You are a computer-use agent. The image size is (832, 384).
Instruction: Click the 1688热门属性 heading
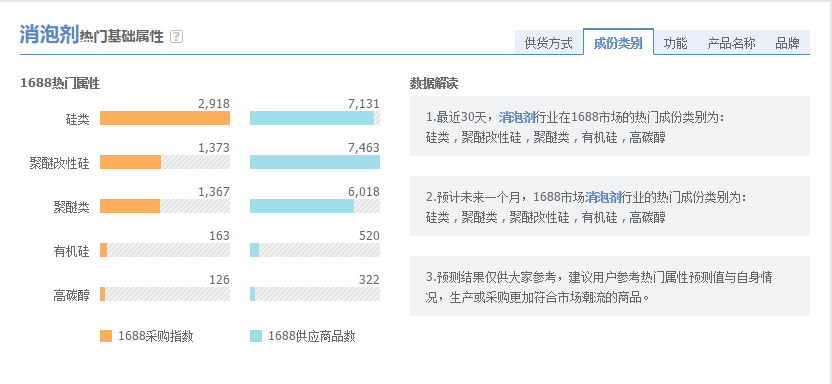click(60, 83)
